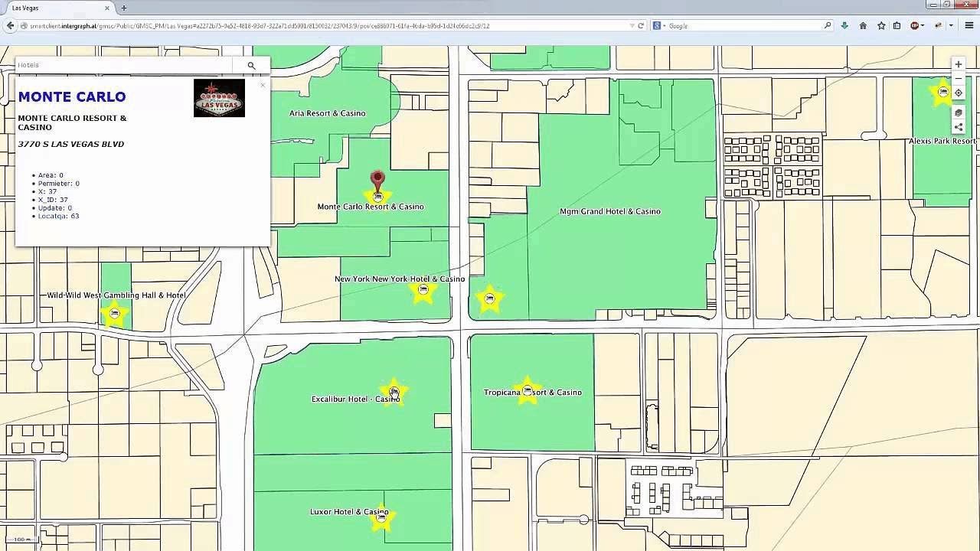Bookmark this page with the star
This screenshot has width=980, height=551.
[881, 26]
